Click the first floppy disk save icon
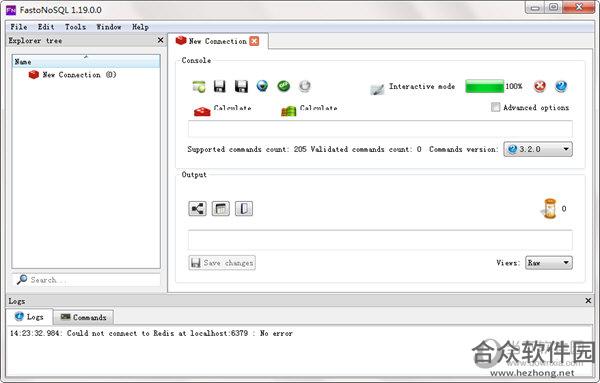 219,86
